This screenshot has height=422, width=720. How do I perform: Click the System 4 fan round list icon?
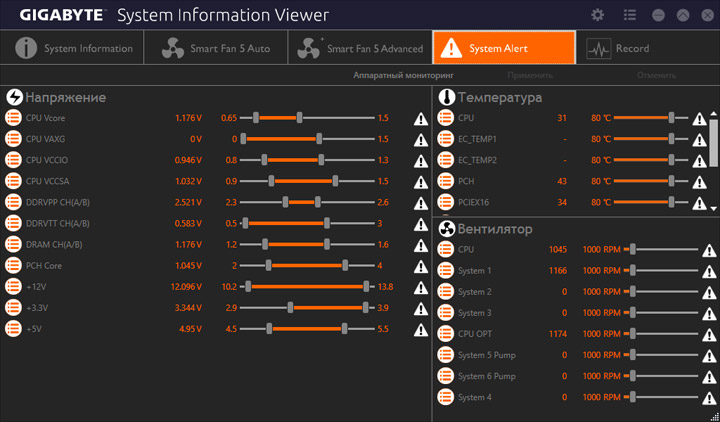pyautogui.click(x=445, y=397)
